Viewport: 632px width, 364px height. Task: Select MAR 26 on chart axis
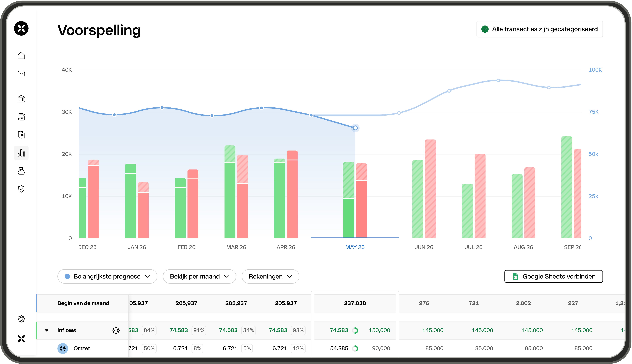click(x=236, y=247)
